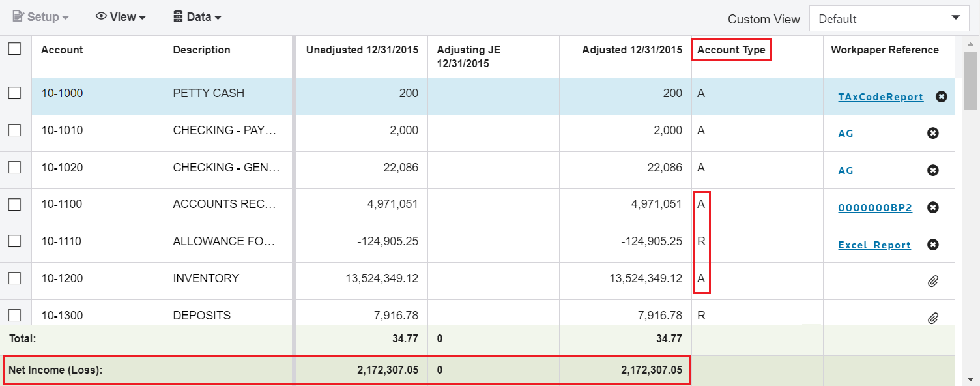Image resolution: width=980 pixels, height=386 pixels.
Task: Open the TAxCodeReport link
Action: tap(880, 96)
